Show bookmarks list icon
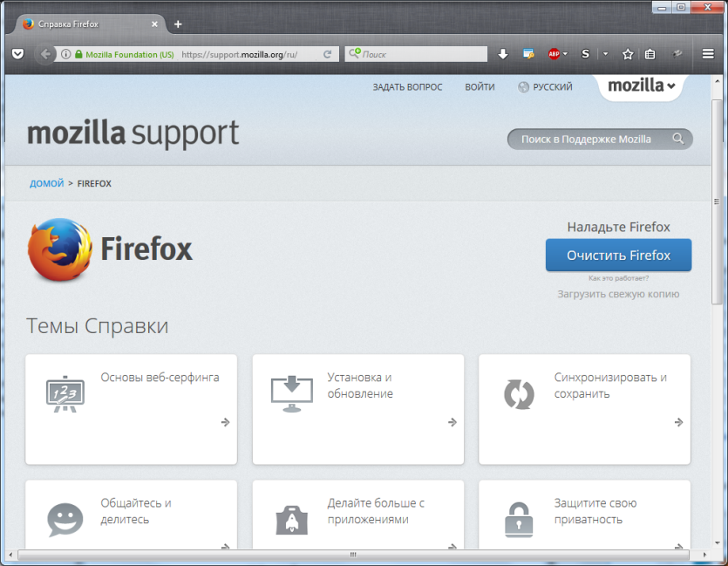Viewport: 728px width, 566px height. [x=650, y=54]
